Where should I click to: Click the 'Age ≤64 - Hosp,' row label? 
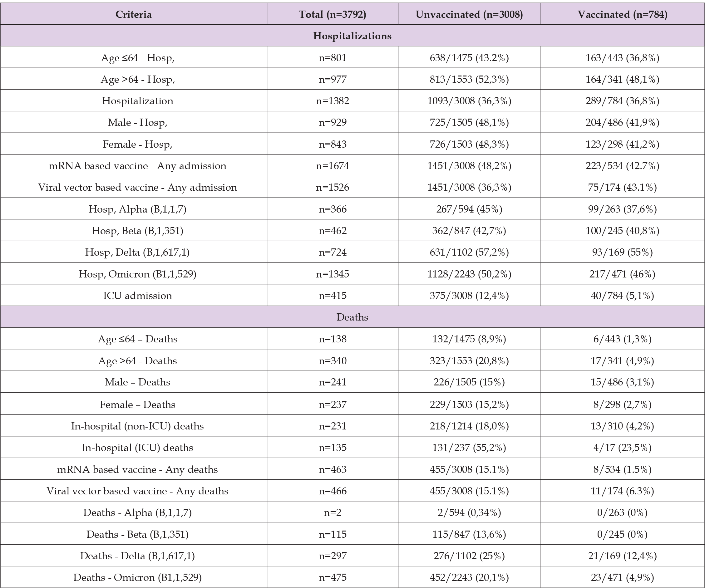138,58
